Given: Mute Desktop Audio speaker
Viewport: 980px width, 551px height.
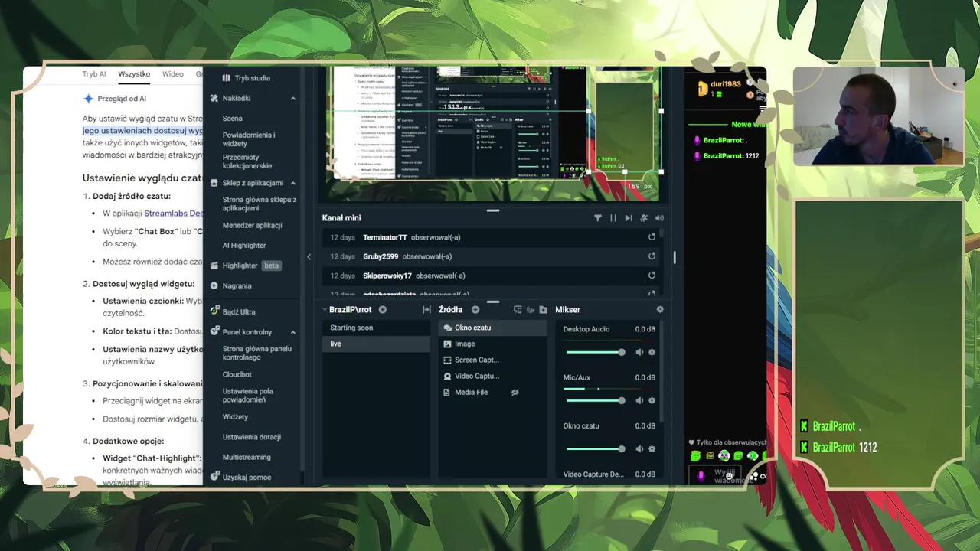Looking at the screenshot, I should (x=639, y=352).
